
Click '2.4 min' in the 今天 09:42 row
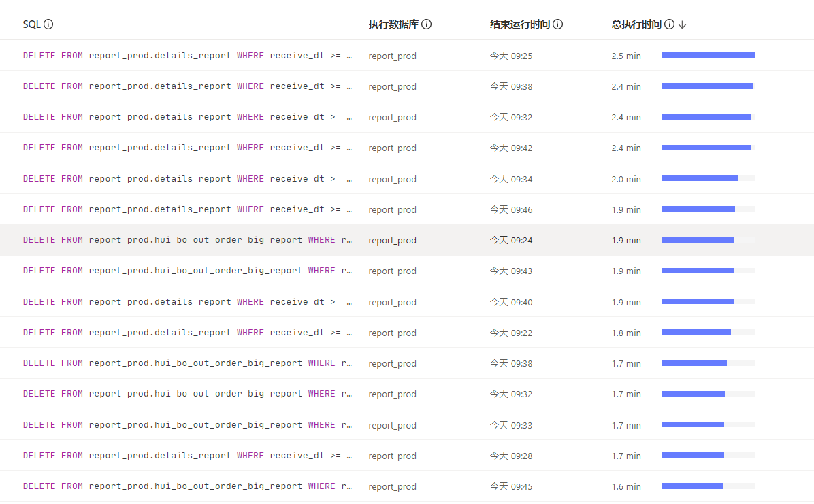coord(626,148)
